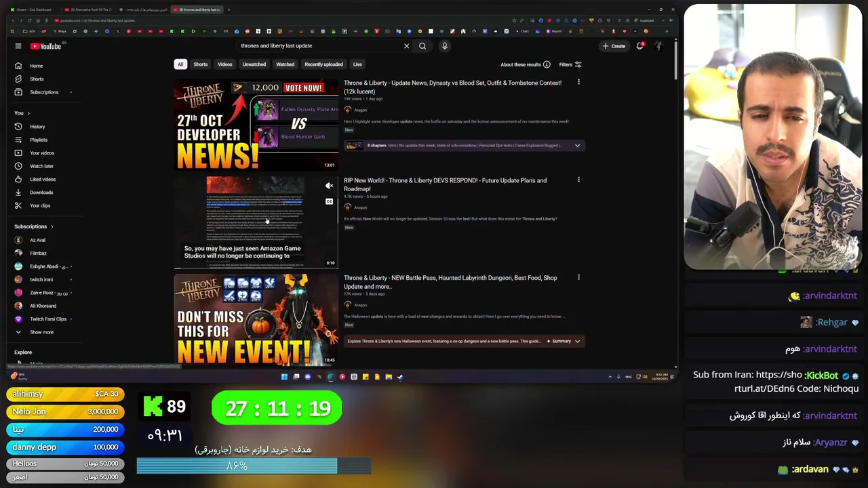This screenshot has width=868, height=488.
Task: Click in the YouTube search input field
Action: point(319,46)
